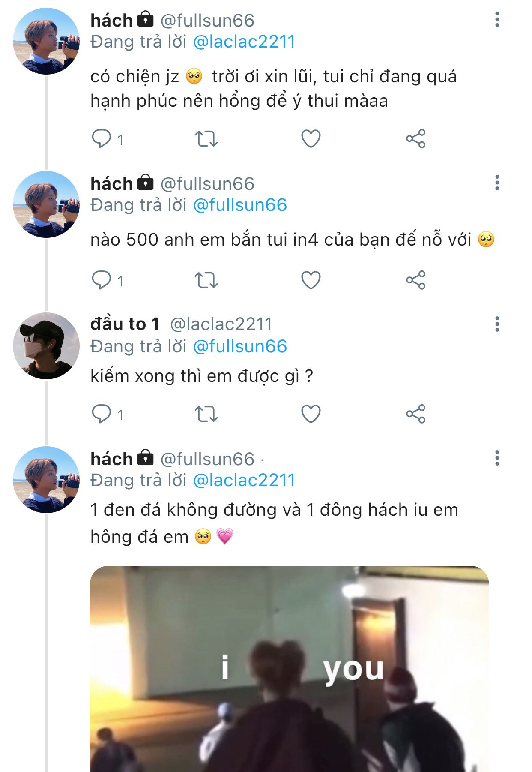Share the 'nào 500 anh em' tweet

coord(415,280)
